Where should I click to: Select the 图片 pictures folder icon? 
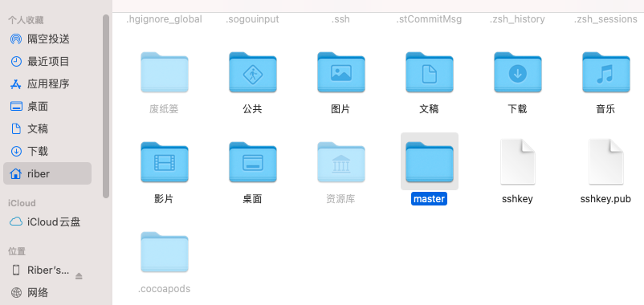coord(341,72)
